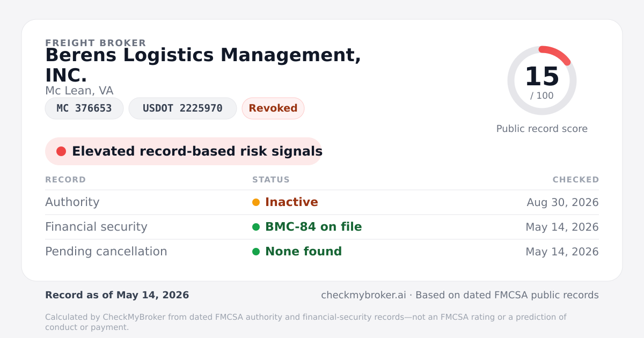Click the CHECKED column header
The height and width of the screenshot is (338, 644).
(x=576, y=180)
